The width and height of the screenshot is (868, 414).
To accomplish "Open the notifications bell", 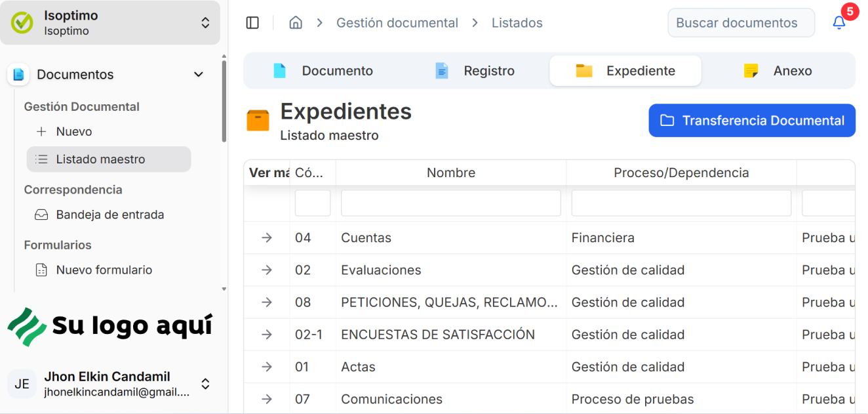I will pyautogui.click(x=838, y=23).
